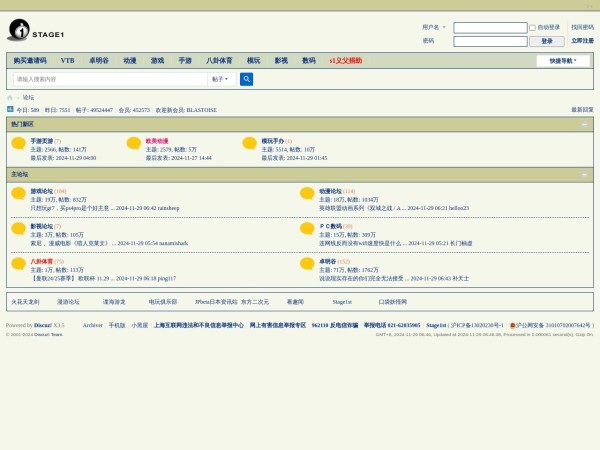This screenshot has height=450, width=600.
Task: Open the 八卦体育 navigation menu item
Action: point(219,61)
